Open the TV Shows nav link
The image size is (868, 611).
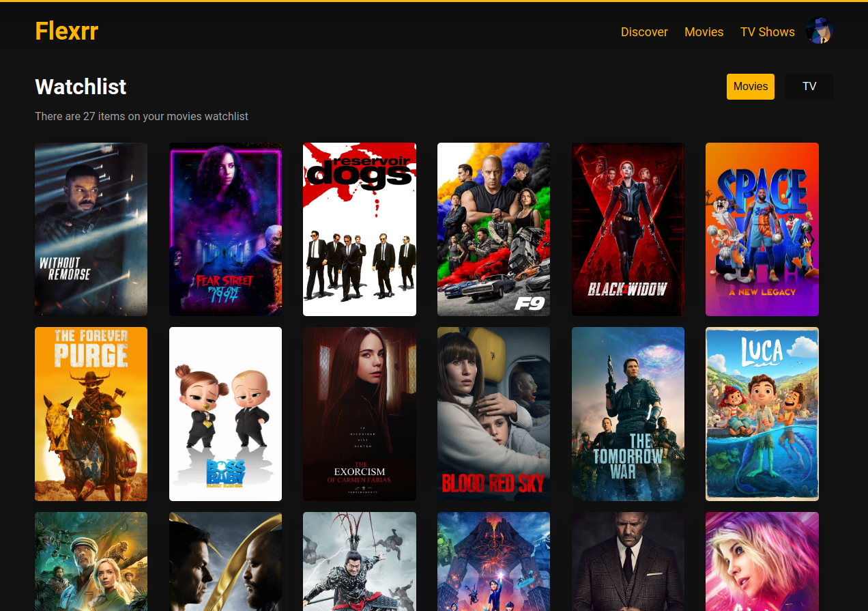point(767,32)
